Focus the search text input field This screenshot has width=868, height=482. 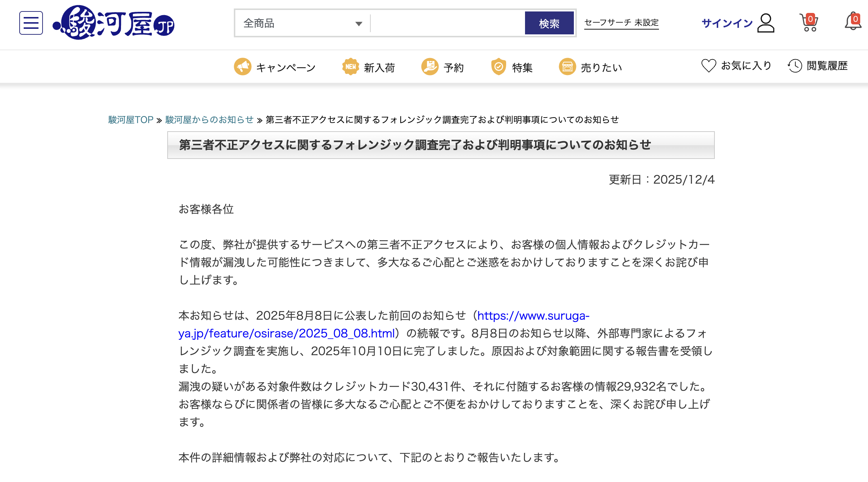point(447,23)
